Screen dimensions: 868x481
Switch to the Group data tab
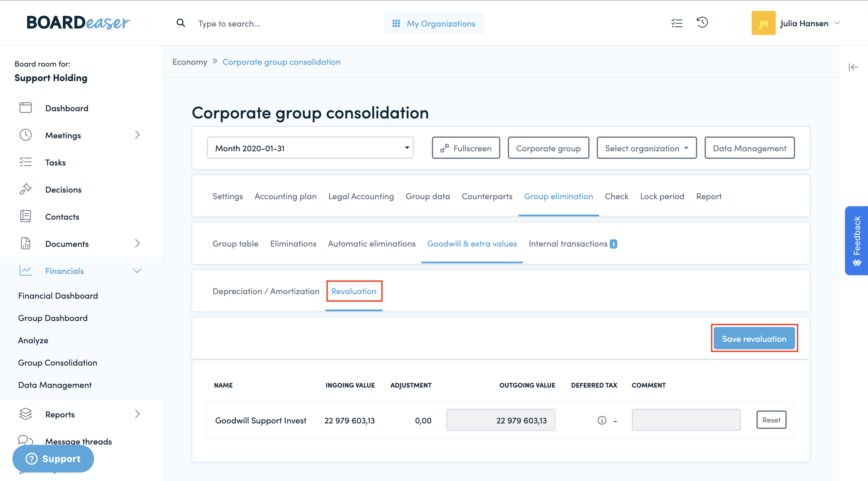coord(428,196)
